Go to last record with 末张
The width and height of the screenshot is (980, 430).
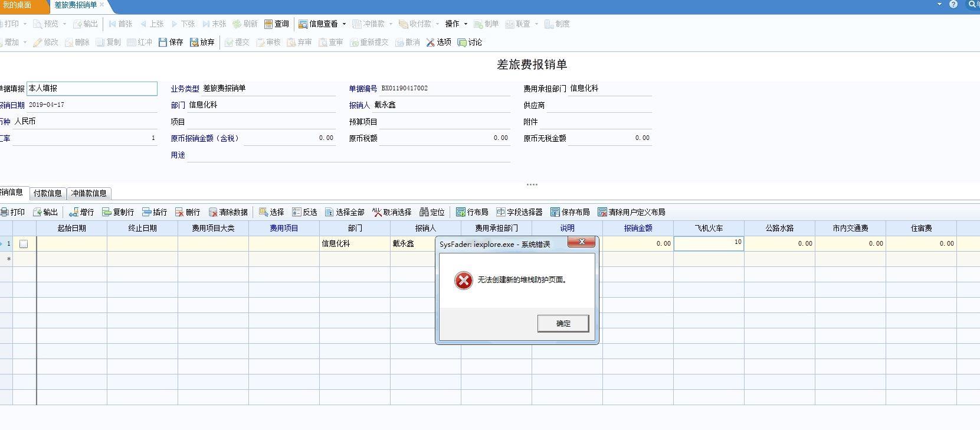pyautogui.click(x=214, y=24)
